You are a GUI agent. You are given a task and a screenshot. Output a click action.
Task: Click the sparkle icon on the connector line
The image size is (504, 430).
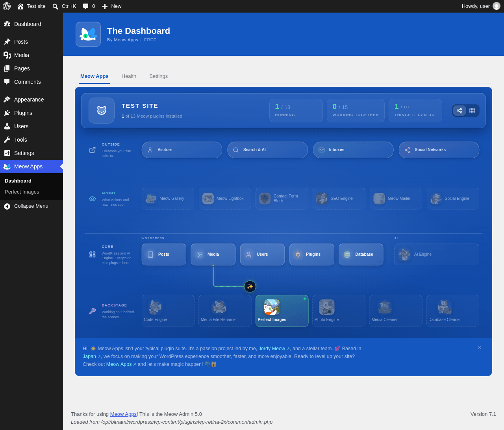pyautogui.click(x=250, y=286)
